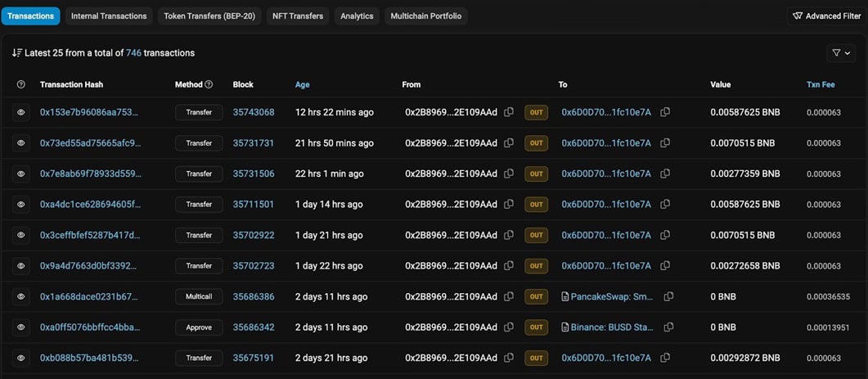The height and width of the screenshot is (379, 868).
Task: Click Transfer method badge in first row
Action: 199,112
